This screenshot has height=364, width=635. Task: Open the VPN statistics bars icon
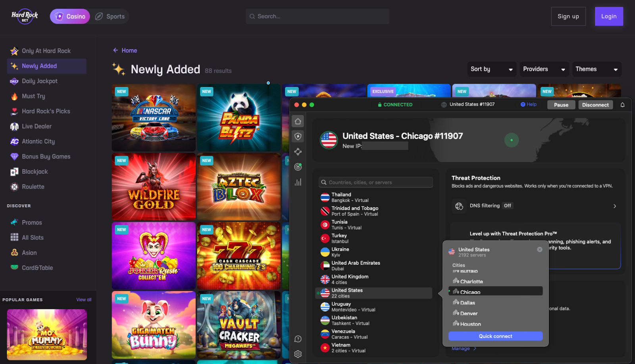(x=298, y=182)
